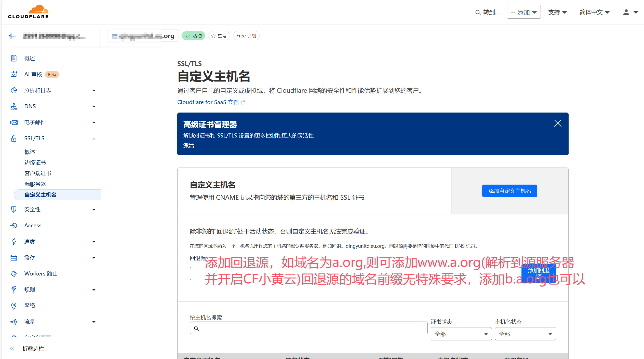
Task: Open the 主机名状态 全部 dropdown
Action: click(x=525, y=334)
